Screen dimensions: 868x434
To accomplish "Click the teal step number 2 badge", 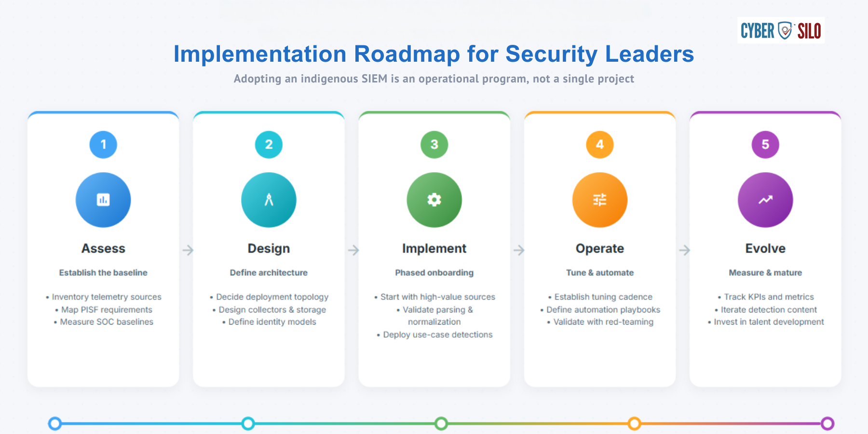I will tap(269, 144).
